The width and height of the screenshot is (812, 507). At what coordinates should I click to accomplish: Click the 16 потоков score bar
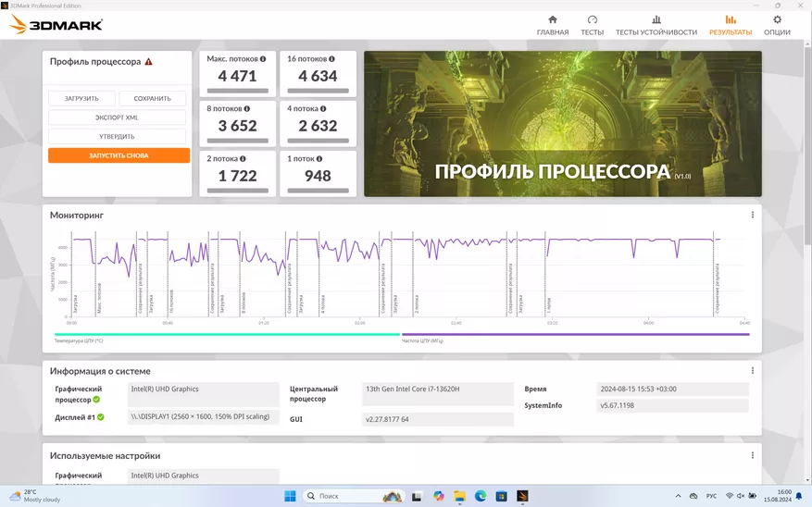click(x=318, y=91)
